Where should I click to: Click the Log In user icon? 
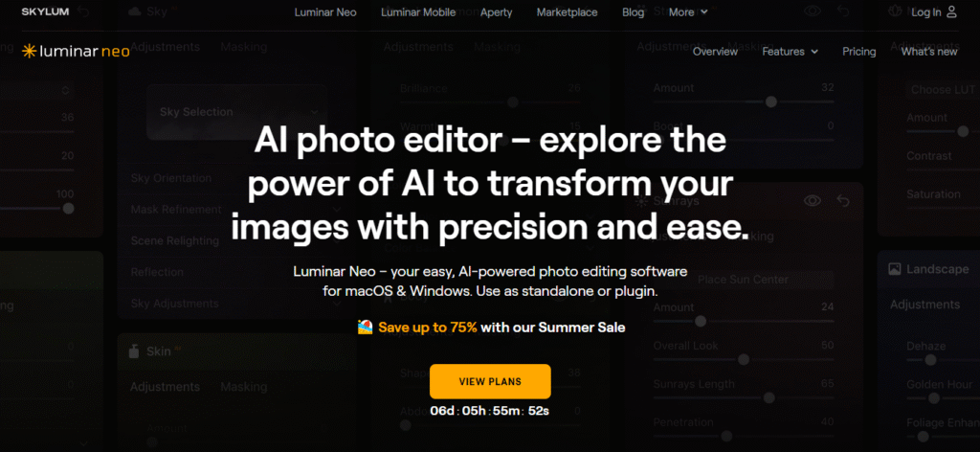click(951, 11)
